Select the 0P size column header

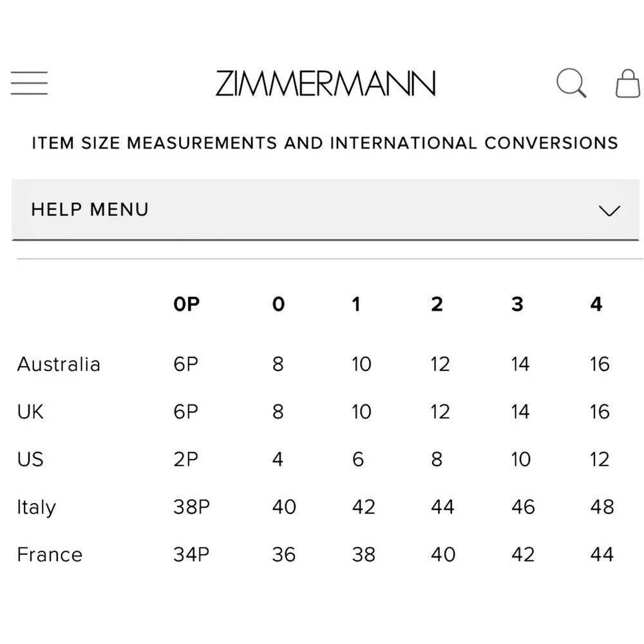tap(187, 305)
